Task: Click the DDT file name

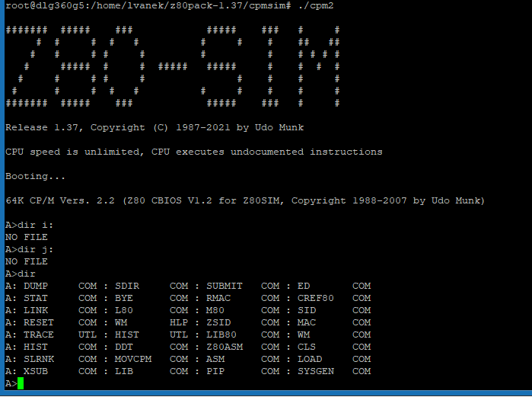Action: pyautogui.click(x=124, y=347)
